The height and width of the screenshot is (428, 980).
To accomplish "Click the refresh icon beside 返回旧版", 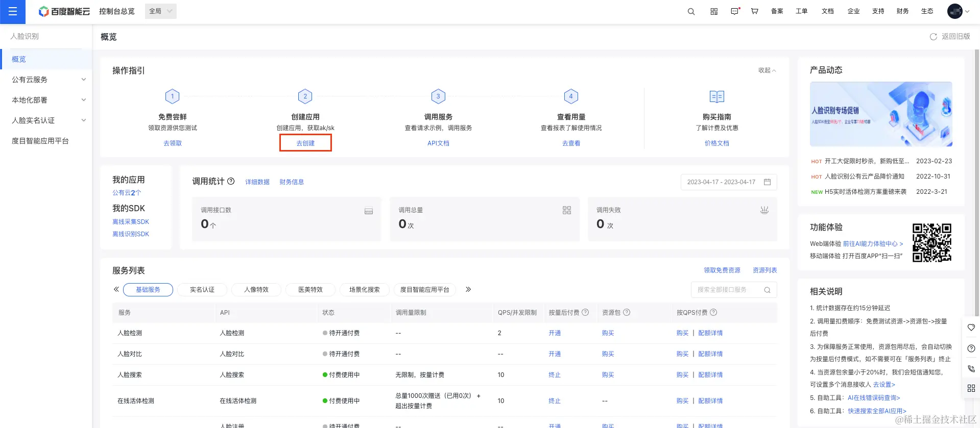I will (x=934, y=37).
